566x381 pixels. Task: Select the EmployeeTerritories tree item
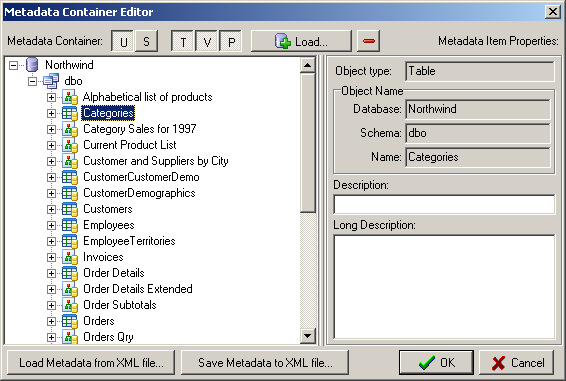[129, 241]
